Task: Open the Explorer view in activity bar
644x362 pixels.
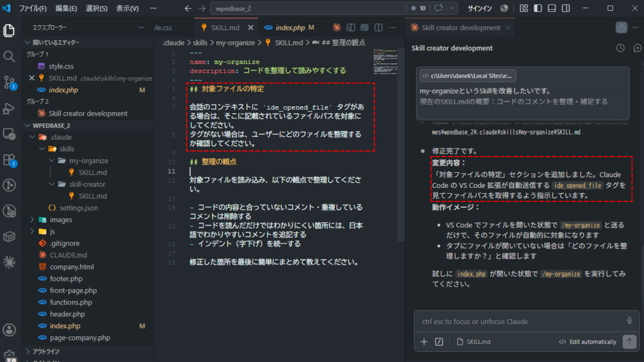Action: [9, 31]
